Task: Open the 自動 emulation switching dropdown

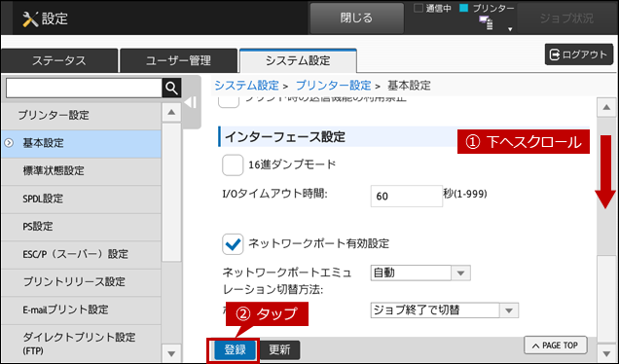Action: click(420, 273)
